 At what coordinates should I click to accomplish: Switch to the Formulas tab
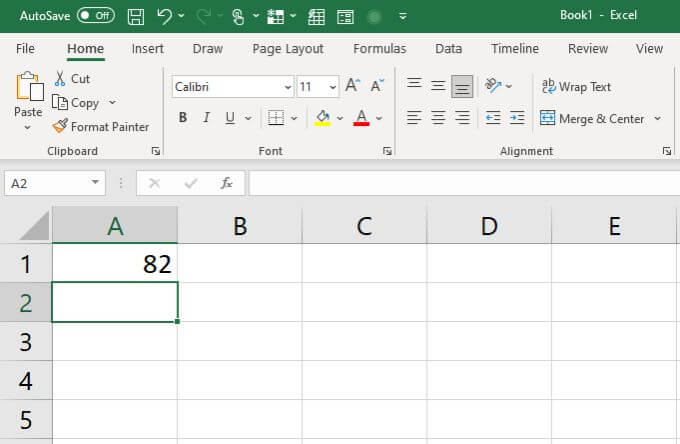pyautogui.click(x=379, y=49)
